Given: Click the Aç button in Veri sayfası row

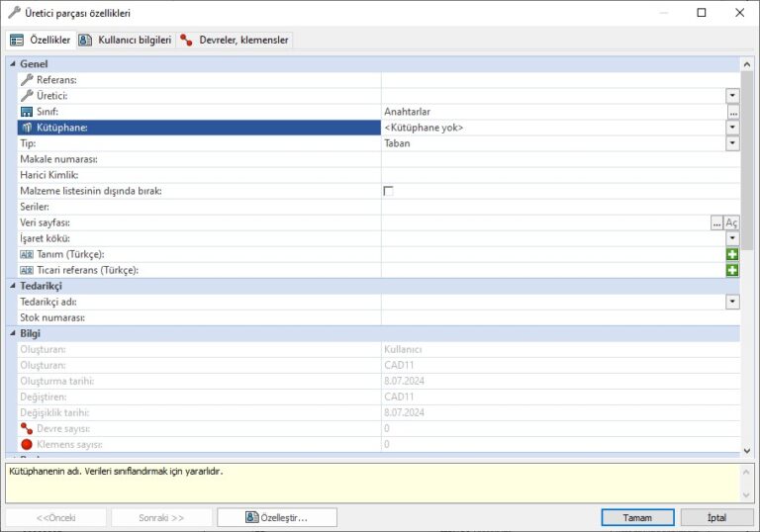Looking at the screenshot, I should coord(731,222).
